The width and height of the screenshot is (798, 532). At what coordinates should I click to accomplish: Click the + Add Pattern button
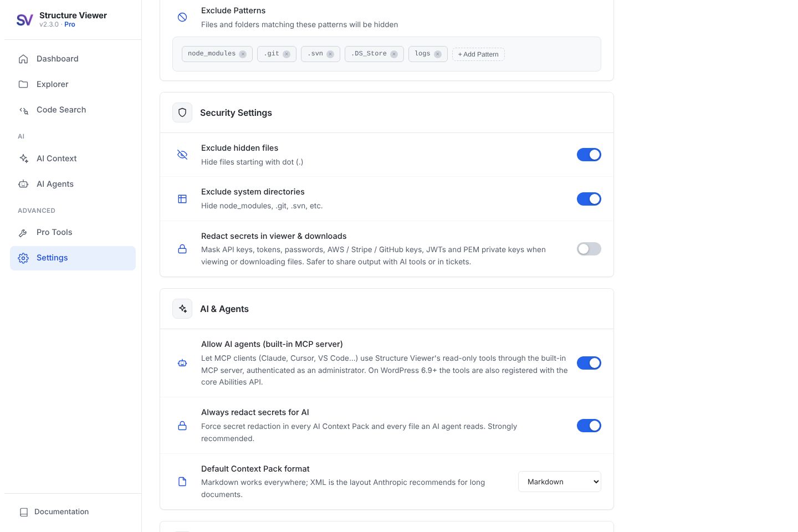[x=478, y=54]
